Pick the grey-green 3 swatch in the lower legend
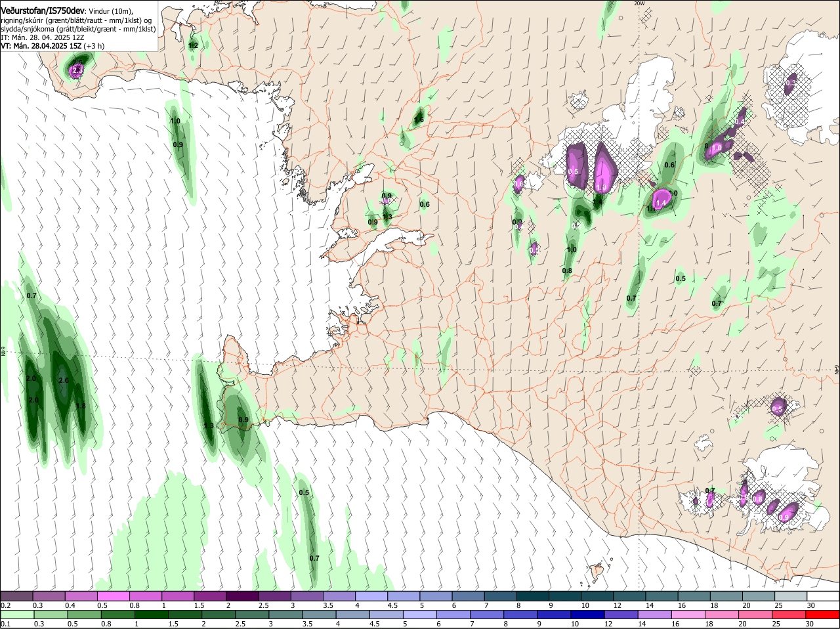Screen dimensions: 840x629 [285, 615]
